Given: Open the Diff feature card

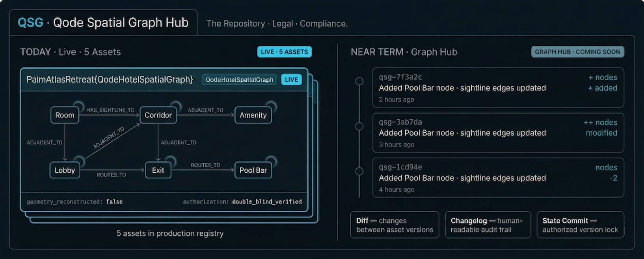Looking at the screenshot, I should coord(395,225).
